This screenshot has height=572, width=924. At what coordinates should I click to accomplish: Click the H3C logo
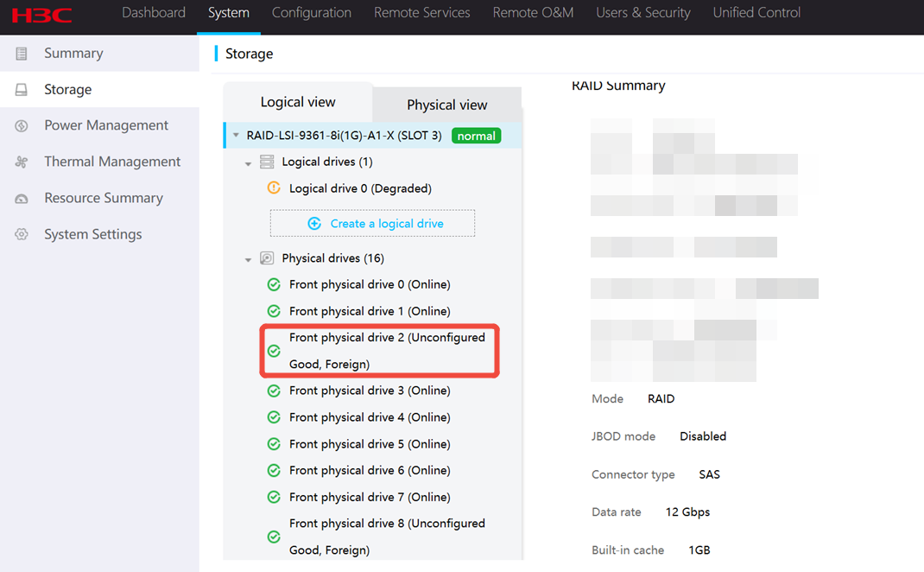42,14
